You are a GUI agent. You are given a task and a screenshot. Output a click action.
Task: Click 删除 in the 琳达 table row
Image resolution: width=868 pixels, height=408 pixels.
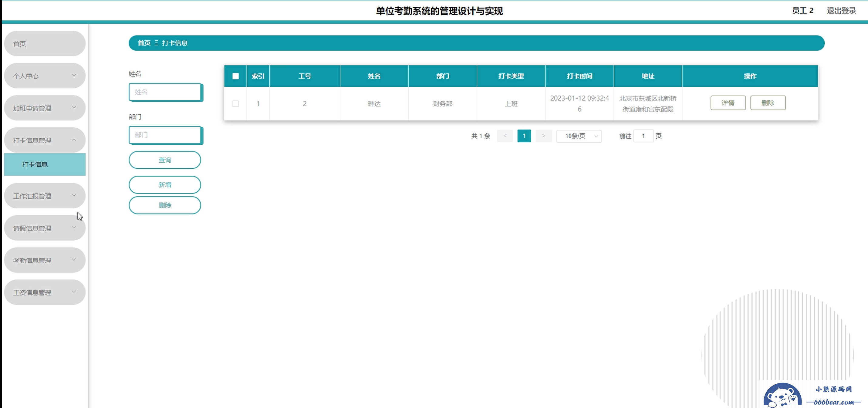point(768,103)
